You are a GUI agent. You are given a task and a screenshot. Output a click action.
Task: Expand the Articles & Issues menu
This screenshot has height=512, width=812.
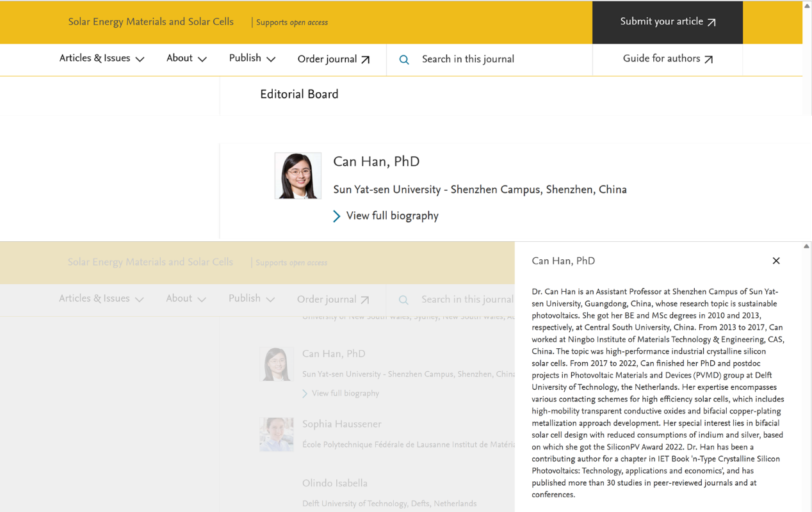pyautogui.click(x=102, y=59)
